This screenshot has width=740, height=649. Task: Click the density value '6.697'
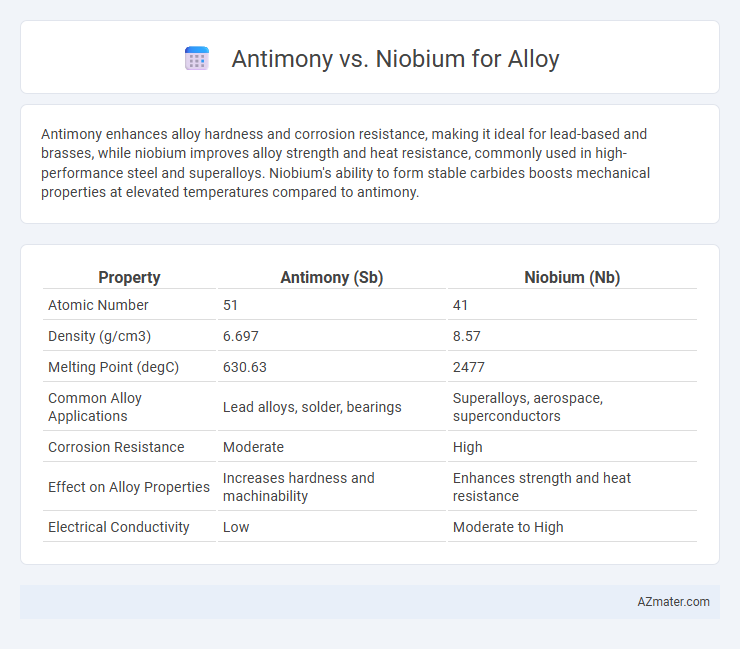[241, 336]
